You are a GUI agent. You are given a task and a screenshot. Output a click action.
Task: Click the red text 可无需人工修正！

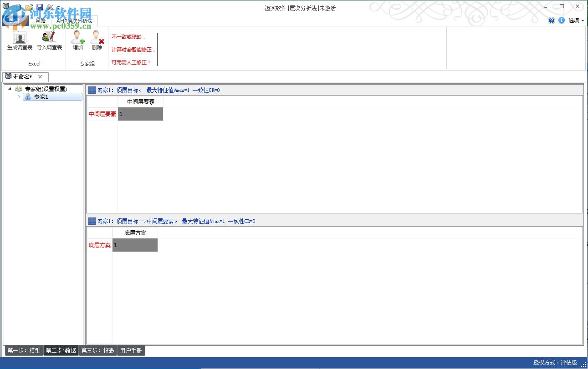click(x=131, y=62)
